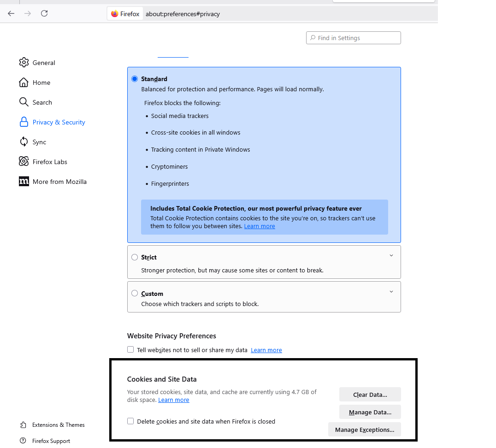Click the Home house icon
496x448 pixels.
coord(24,82)
